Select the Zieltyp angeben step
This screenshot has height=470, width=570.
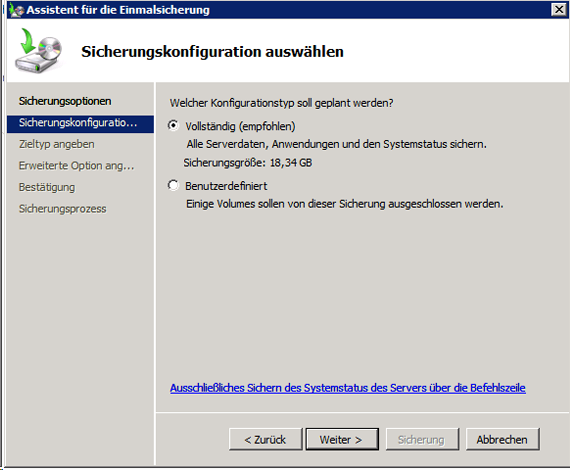[57, 144]
